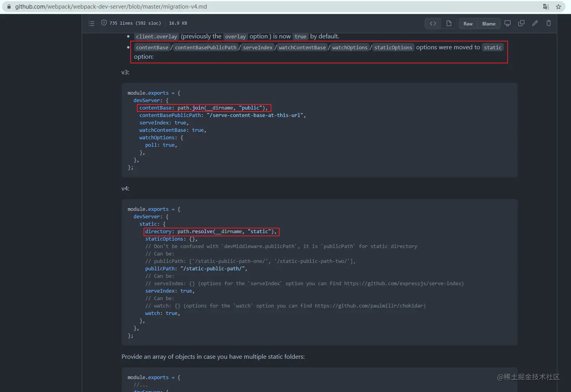Select 'serveIndex' inline code text
Screen dimensions: 571x392
(x=258, y=47)
